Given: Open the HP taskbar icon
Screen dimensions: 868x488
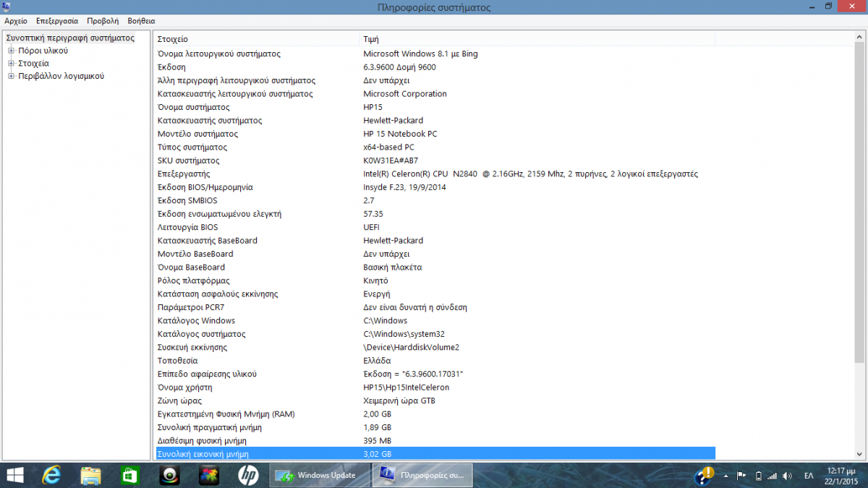Looking at the screenshot, I should [x=248, y=475].
